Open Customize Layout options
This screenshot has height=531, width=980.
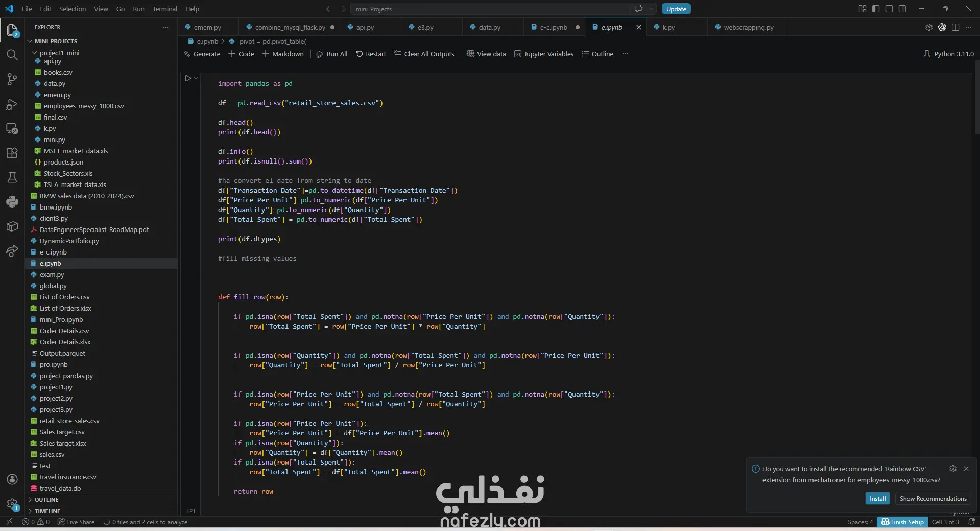pyautogui.click(x=863, y=9)
